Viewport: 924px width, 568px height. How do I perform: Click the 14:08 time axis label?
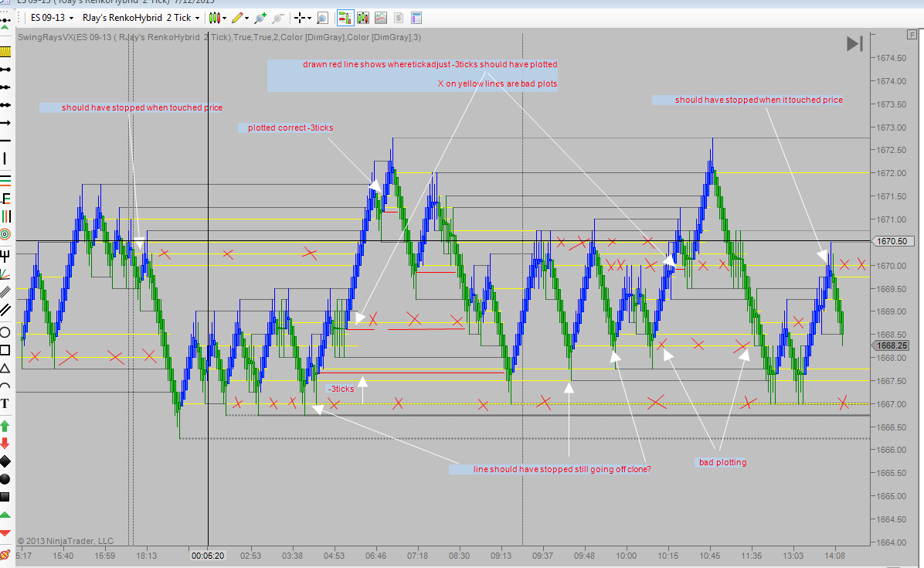(x=834, y=556)
